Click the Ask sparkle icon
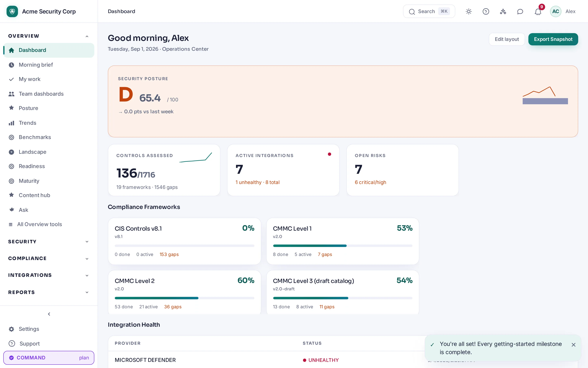The height and width of the screenshot is (368, 588). click(11, 210)
